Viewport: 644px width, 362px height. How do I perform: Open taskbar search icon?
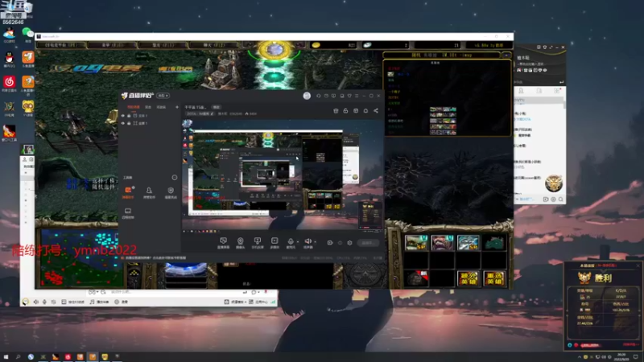pyautogui.click(x=18, y=356)
